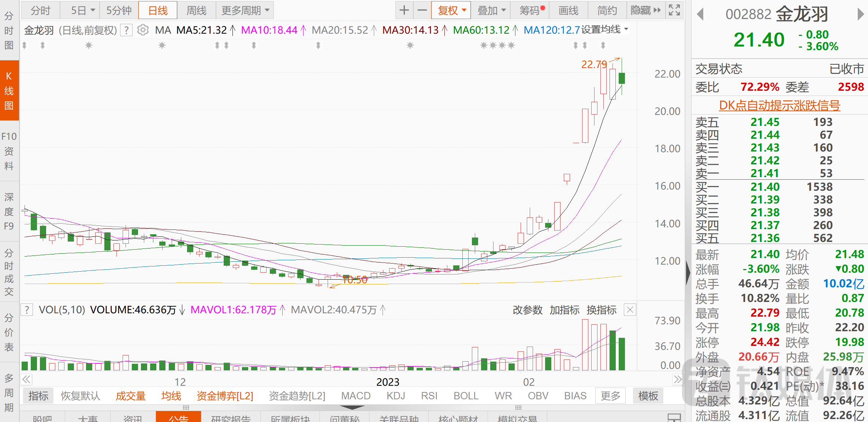Collapse the right panel using the edge arrow

[688, 272]
